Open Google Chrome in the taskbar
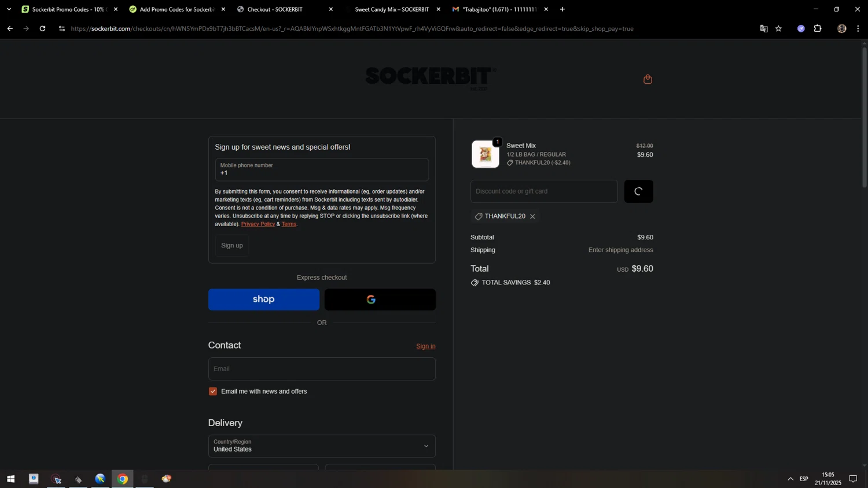868x488 pixels. tap(123, 479)
